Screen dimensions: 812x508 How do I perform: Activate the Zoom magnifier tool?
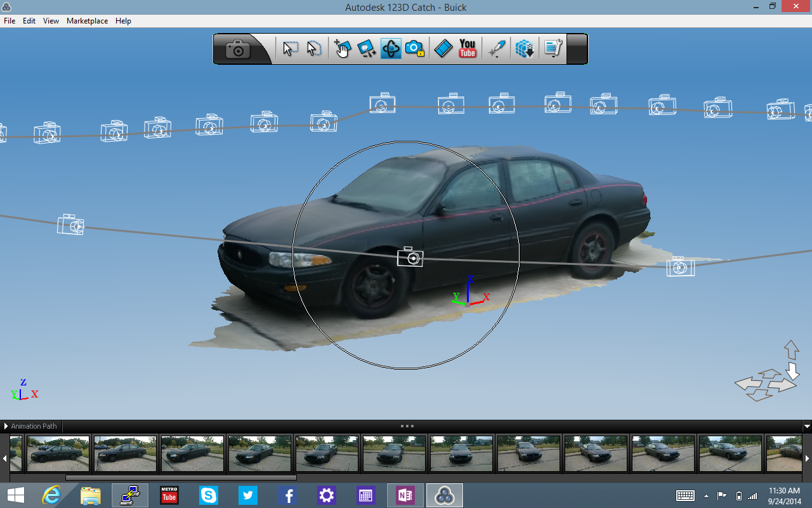367,49
